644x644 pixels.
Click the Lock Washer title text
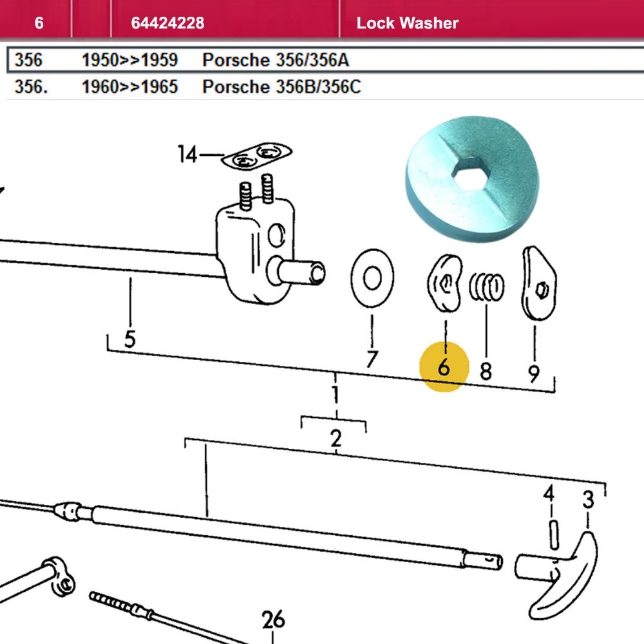tap(407, 23)
